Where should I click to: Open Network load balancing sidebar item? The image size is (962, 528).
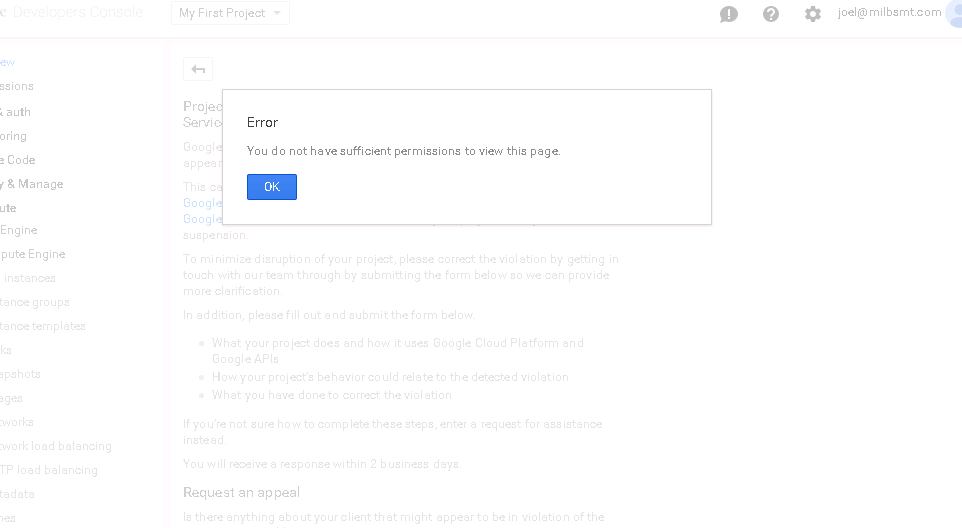click(56, 446)
